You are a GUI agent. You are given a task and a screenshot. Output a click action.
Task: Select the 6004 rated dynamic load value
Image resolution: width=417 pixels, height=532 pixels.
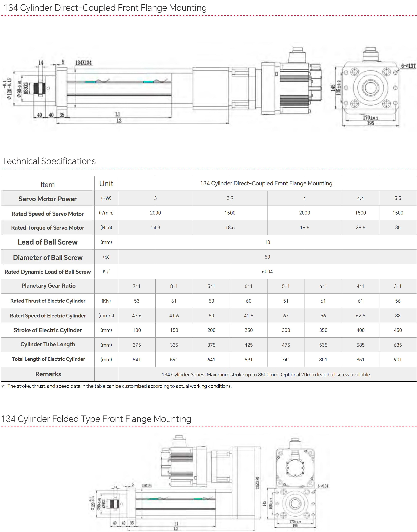click(x=267, y=272)
